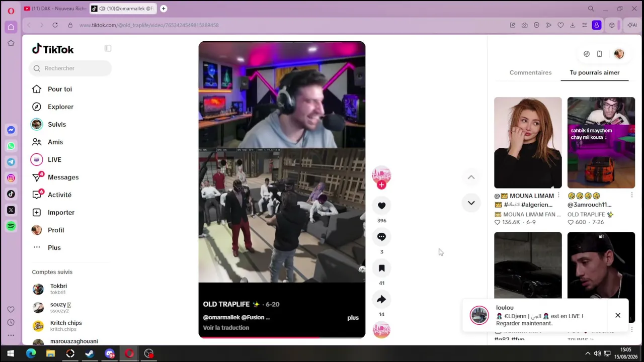Open Opera sidebar history clock icon
The image size is (644, 362).
click(x=11, y=322)
